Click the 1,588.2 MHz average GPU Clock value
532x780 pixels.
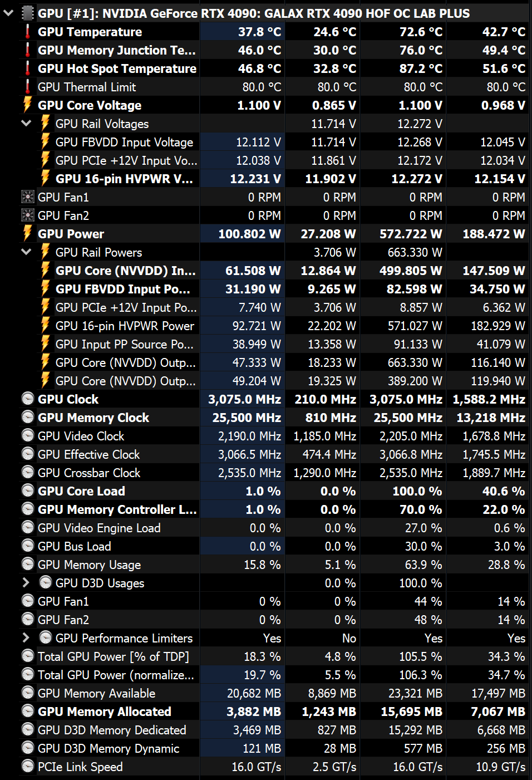coord(489,399)
